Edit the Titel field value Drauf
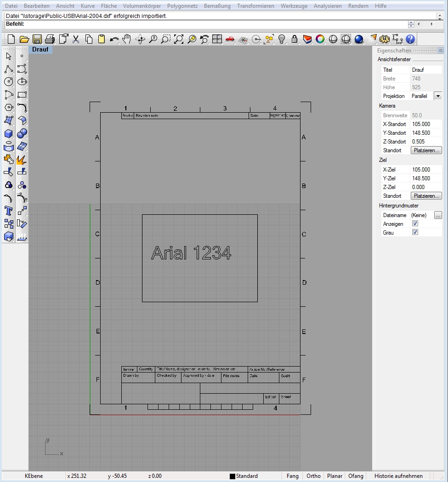 426,70
